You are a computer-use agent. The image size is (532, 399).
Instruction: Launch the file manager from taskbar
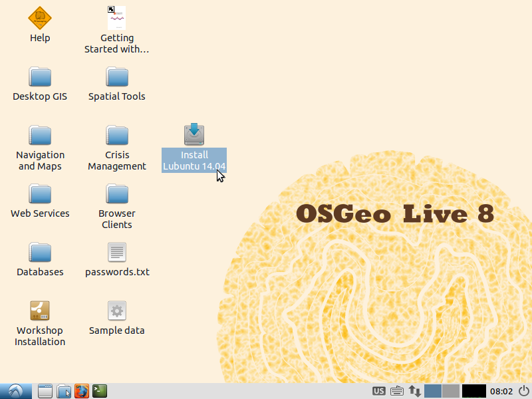tap(63, 391)
